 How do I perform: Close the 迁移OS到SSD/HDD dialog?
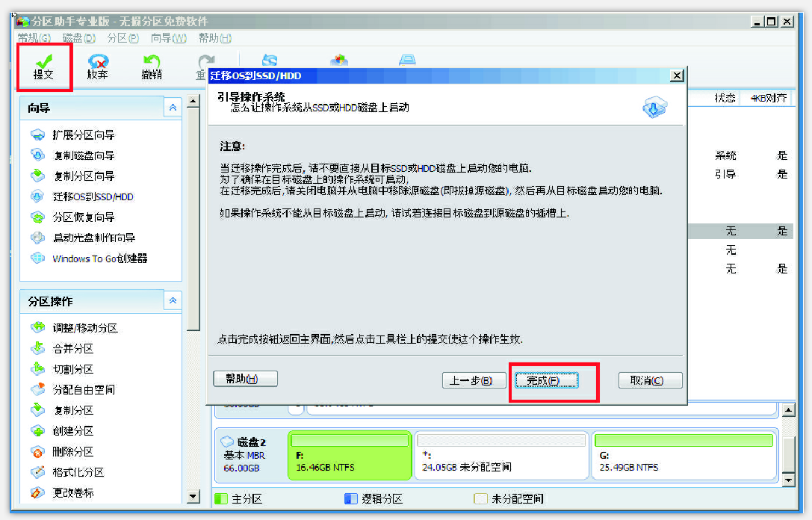tap(677, 75)
